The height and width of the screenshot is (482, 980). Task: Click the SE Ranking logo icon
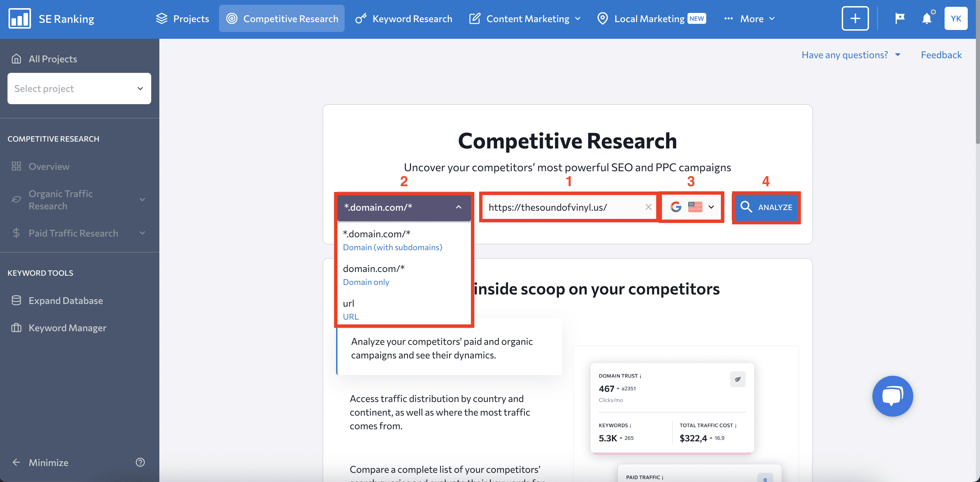pyautogui.click(x=17, y=18)
